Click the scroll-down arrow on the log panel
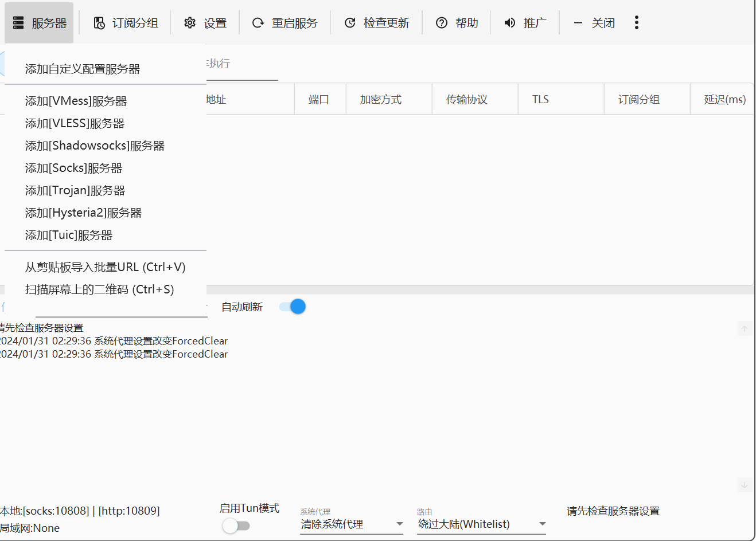 coord(744,485)
